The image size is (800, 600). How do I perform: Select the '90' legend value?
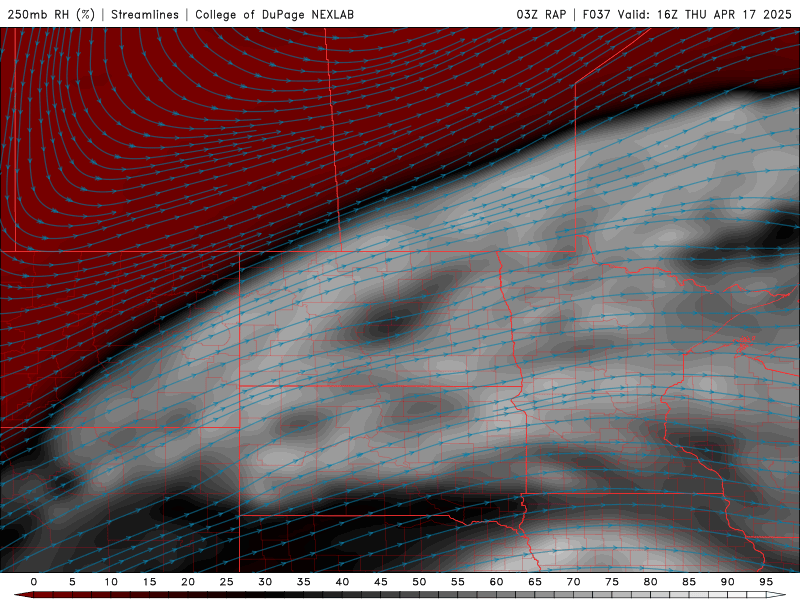tap(727, 582)
